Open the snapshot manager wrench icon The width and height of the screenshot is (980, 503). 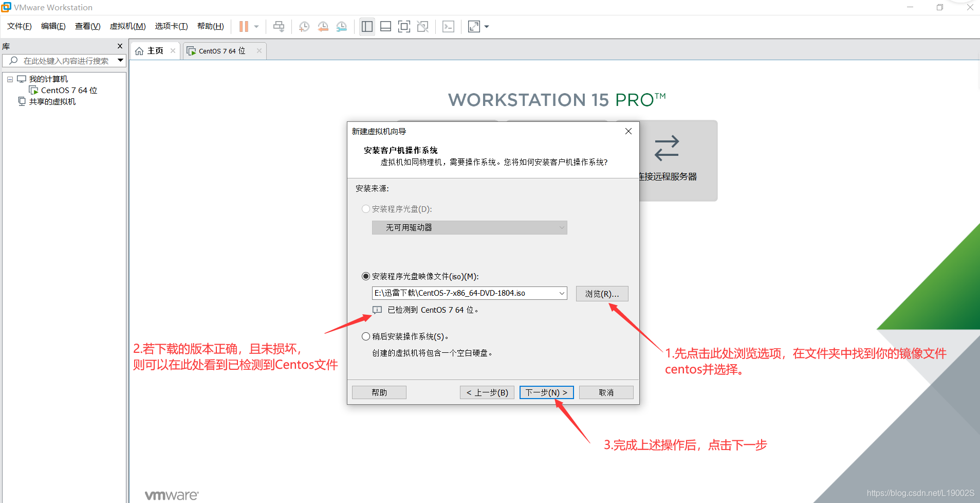point(342,26)
